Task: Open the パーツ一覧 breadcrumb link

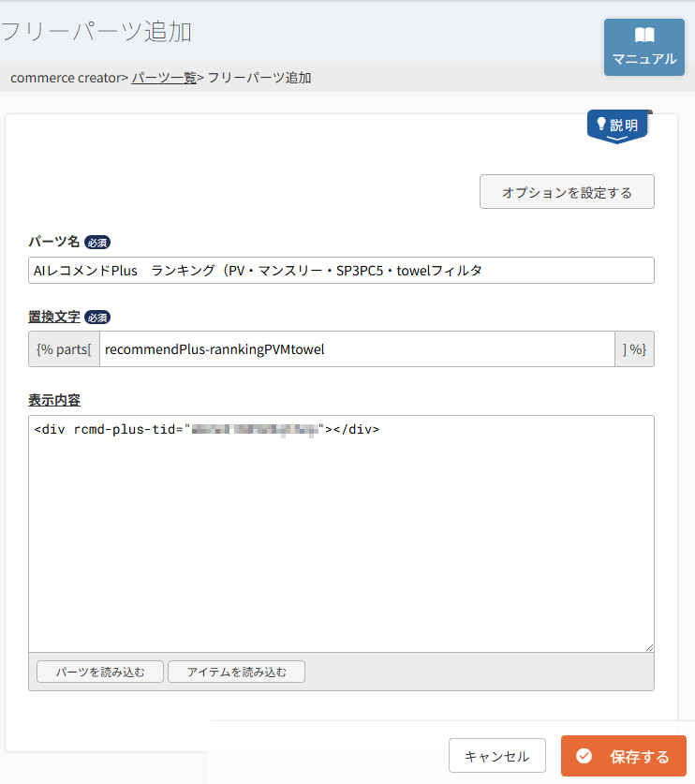Action: (164, 78)
